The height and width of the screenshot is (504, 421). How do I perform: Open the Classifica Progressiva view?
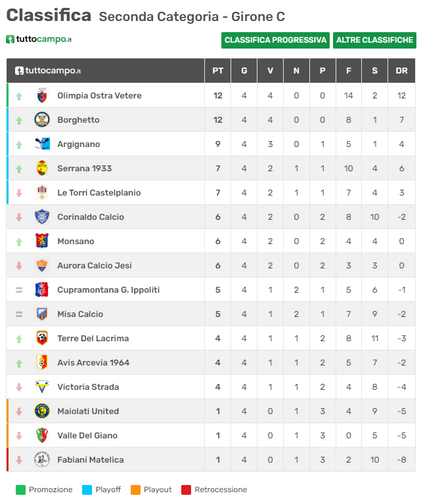point(275,40)
